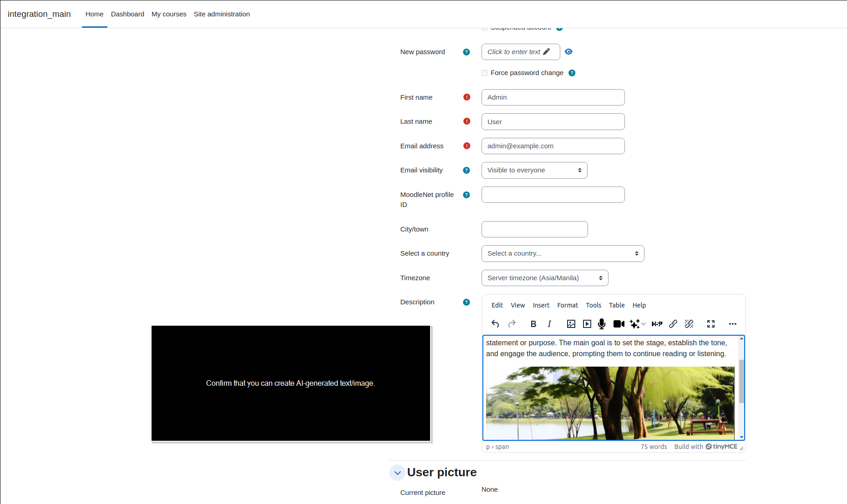The width and height of the screenshot is (847, 504).
Task: Open the dropdown arrow beside the AI tools icon
Action: click(644, 324)
